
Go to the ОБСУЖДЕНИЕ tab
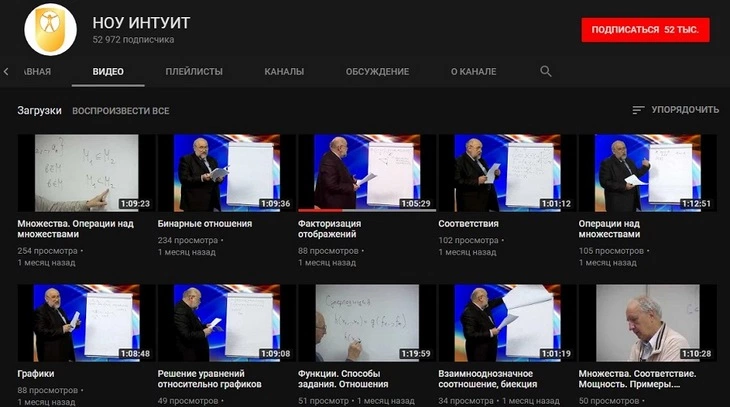(377, 72)
